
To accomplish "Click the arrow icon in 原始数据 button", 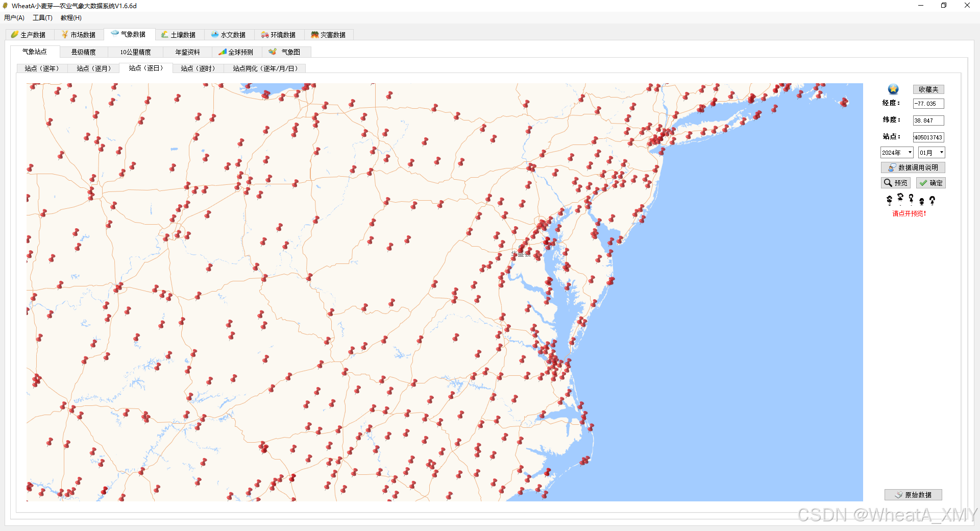I will [x=899, y=495].
